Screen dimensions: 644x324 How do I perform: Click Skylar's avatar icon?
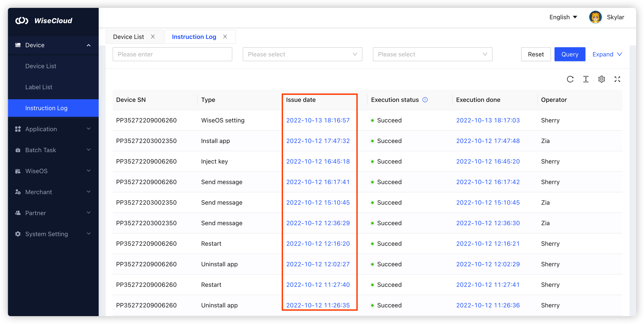tap(595, 17)
